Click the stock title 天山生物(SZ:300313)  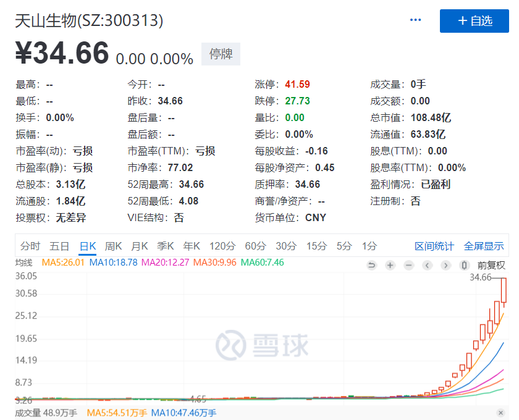89,20
